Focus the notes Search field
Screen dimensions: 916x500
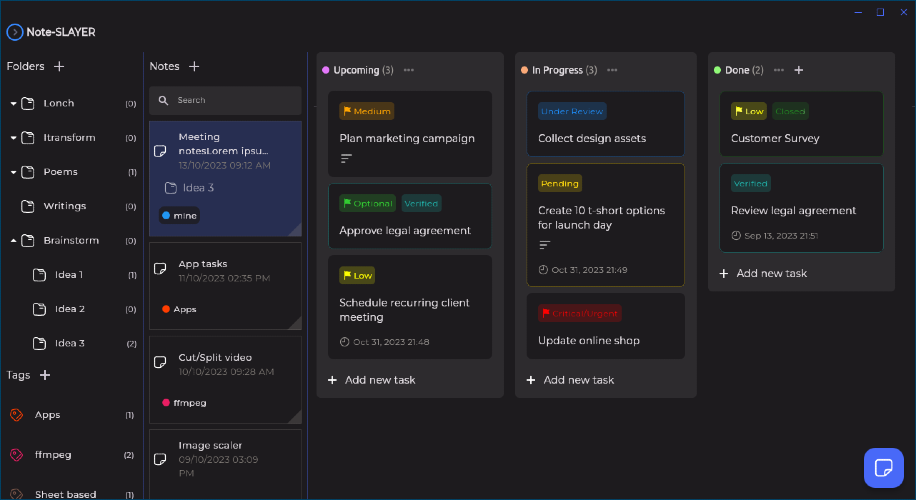[x=225, y=100]
